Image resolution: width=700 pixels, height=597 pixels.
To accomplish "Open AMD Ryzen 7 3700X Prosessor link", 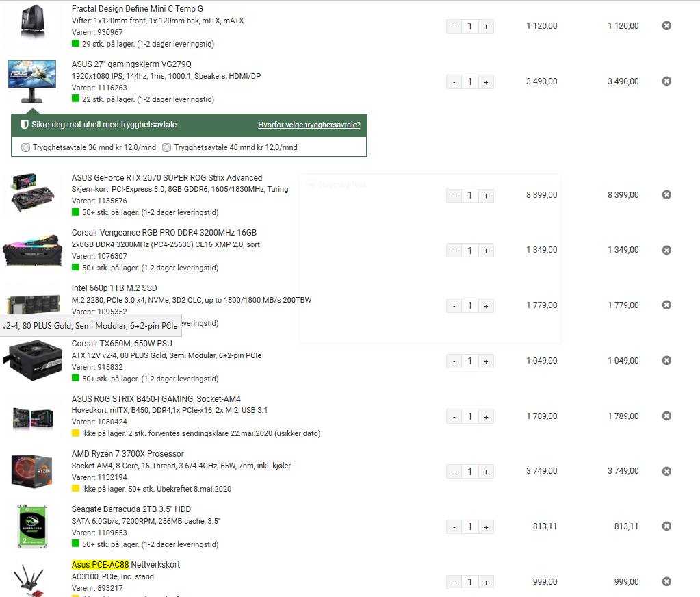I will [x=128, y=454].
